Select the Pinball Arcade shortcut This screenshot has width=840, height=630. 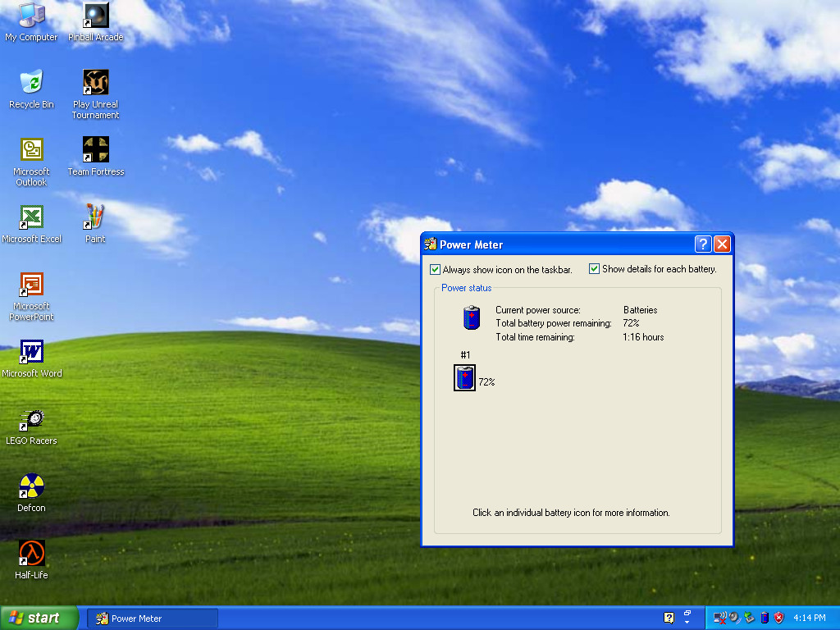[95, 21]
